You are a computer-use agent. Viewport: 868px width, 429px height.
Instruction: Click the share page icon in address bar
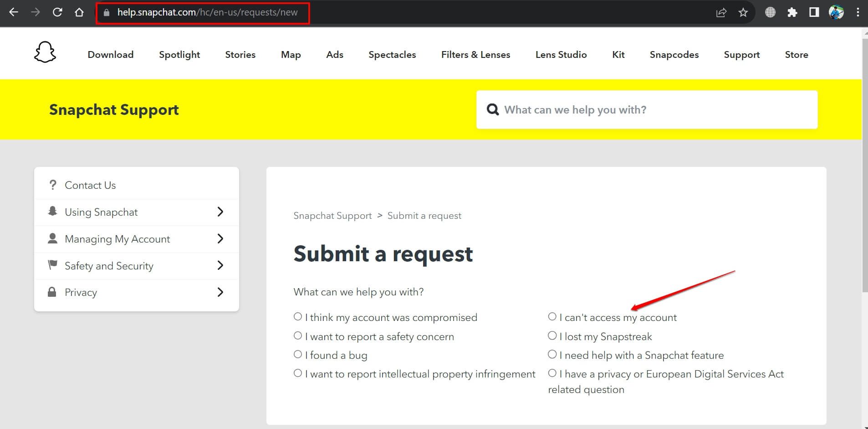721,13
